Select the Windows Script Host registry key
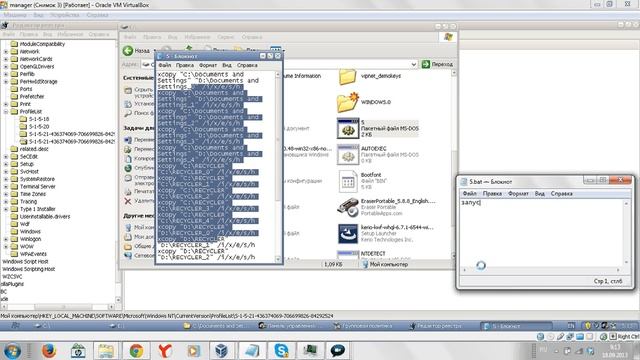Image resolution: width=640 pixels, height=360 pixels. tap(25, 262)
